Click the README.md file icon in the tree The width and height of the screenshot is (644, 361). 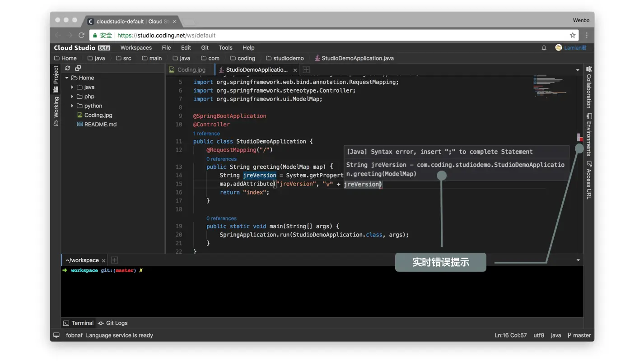[80, 125]
